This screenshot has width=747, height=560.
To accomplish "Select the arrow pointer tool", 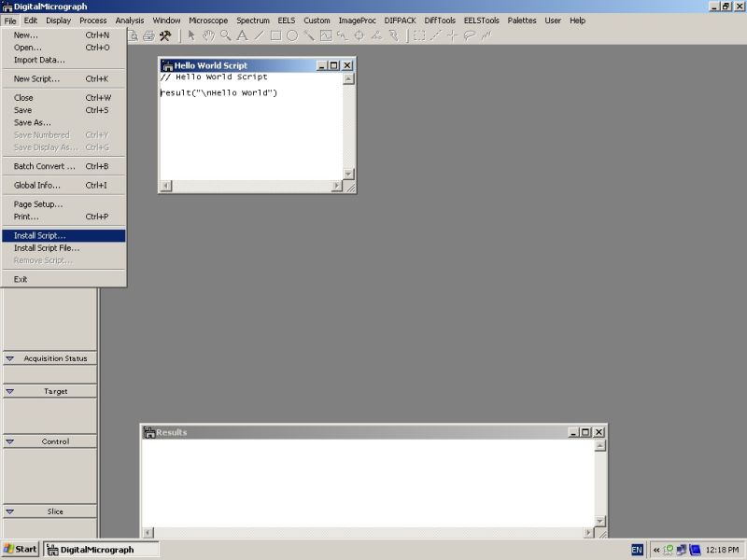I will click(190, 36).
